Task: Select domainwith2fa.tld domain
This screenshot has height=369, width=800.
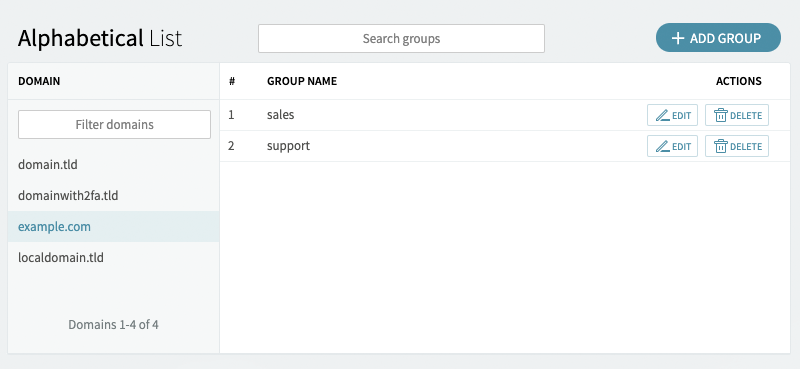Action: [113, 195]
